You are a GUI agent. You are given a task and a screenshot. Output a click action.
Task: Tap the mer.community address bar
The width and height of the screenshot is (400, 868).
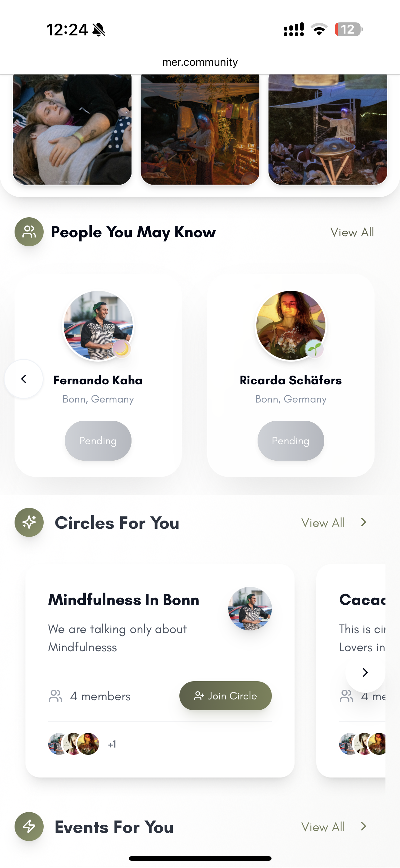200,62
